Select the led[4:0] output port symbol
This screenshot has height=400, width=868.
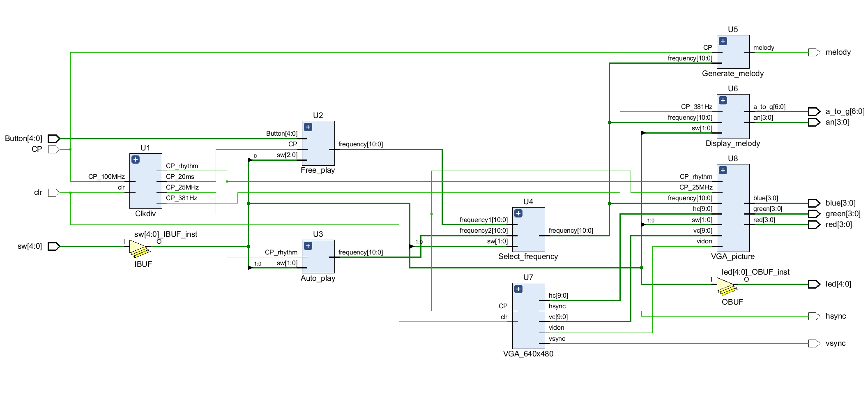point(814,284)
